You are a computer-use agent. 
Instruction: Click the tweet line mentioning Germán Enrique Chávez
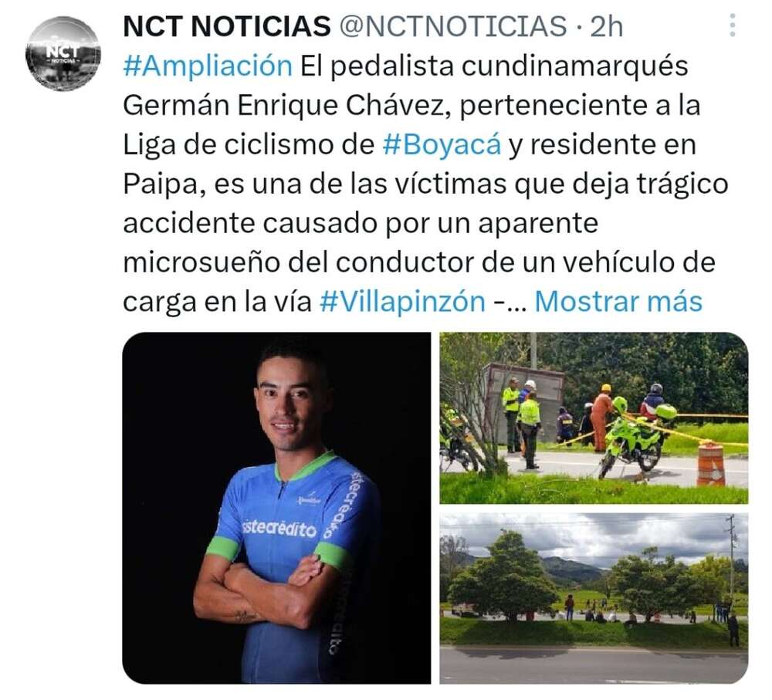pos(411,105)
